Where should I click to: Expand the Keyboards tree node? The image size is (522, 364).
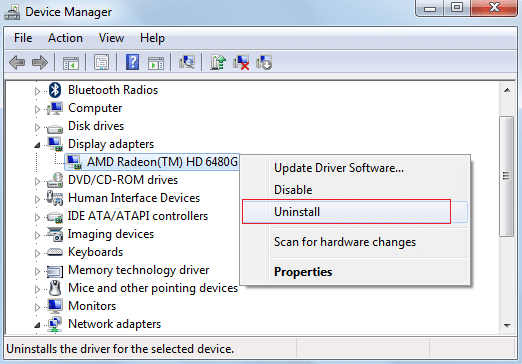37,253
